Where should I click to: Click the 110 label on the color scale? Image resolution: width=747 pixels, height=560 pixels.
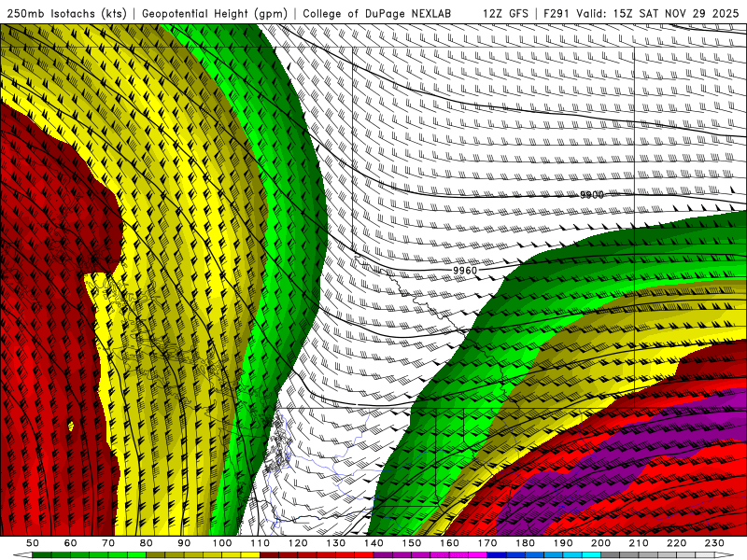click(x=261, y=543)
